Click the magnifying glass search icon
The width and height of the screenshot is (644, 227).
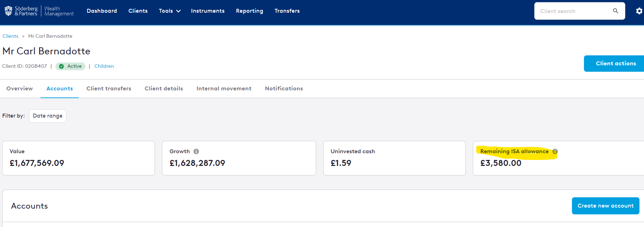click(615, 11)
